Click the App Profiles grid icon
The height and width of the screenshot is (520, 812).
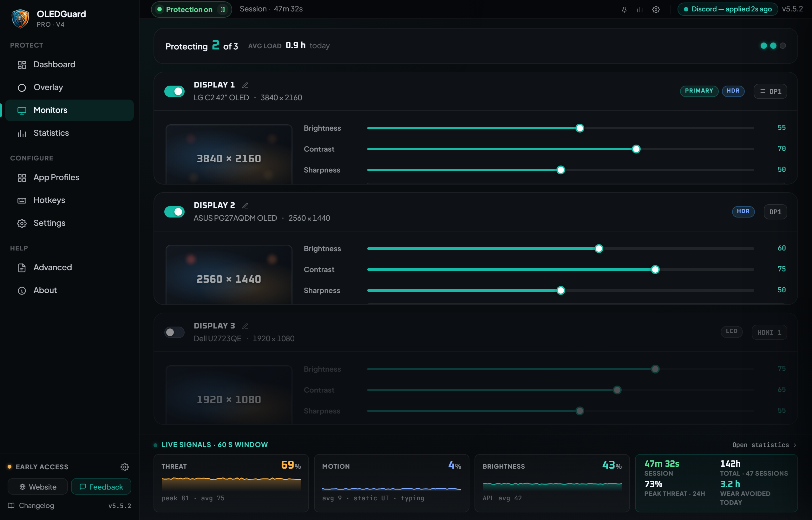tap(22, 178)
